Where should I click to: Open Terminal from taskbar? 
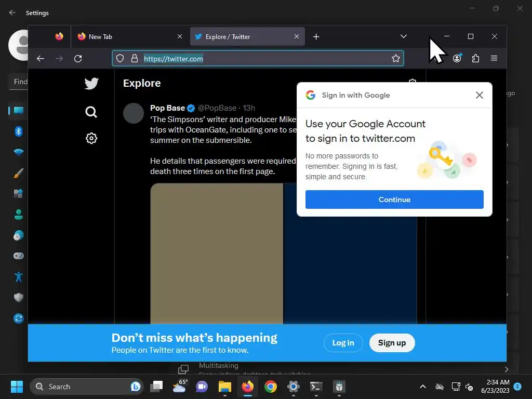point(316,387)
